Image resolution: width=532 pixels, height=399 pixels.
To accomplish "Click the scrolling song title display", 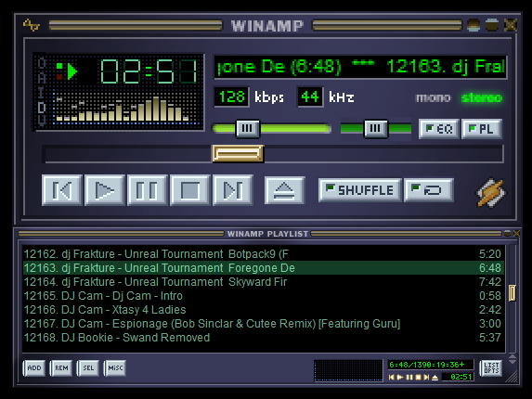I will [360, 67].
